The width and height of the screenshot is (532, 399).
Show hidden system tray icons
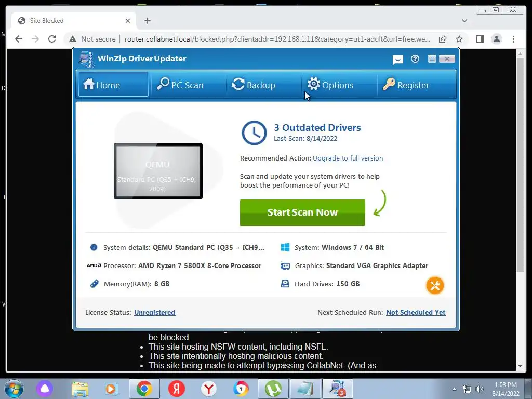[x=454, y=389]
